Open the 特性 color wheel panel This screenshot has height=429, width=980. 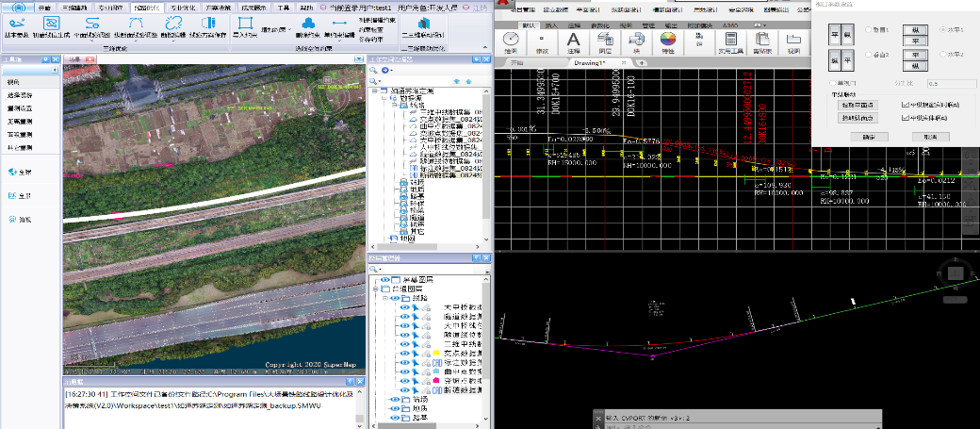(668, 41)
